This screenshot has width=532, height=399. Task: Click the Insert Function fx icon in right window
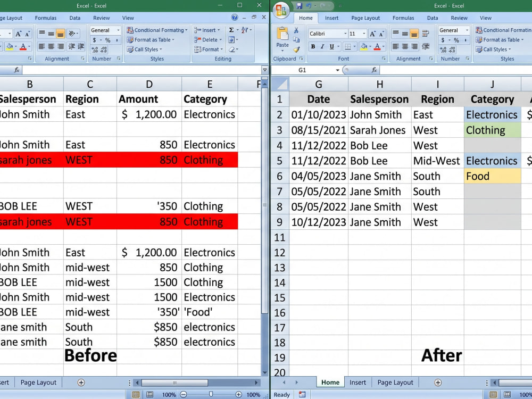(374, 70)
